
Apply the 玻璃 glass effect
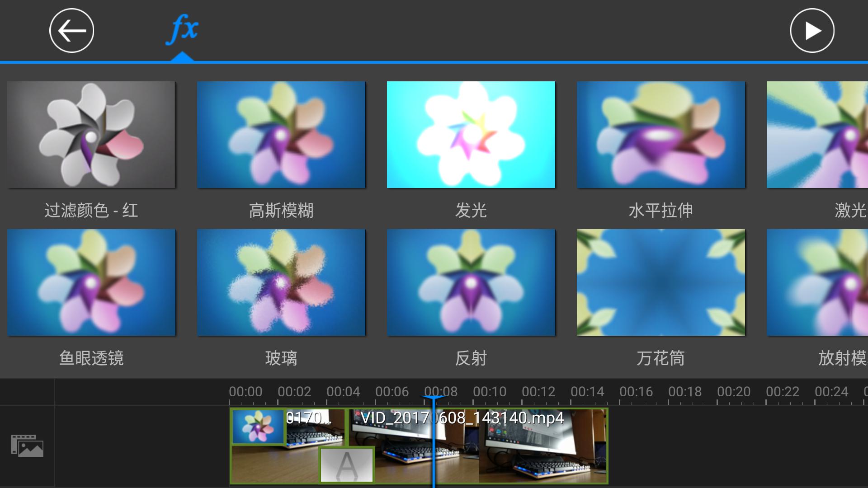(281, 282)
